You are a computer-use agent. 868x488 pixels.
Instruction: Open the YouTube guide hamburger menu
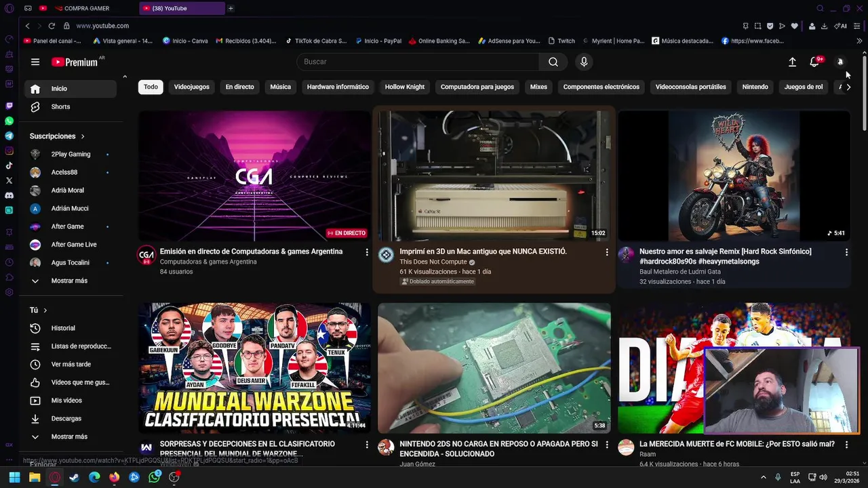[35, 62]
